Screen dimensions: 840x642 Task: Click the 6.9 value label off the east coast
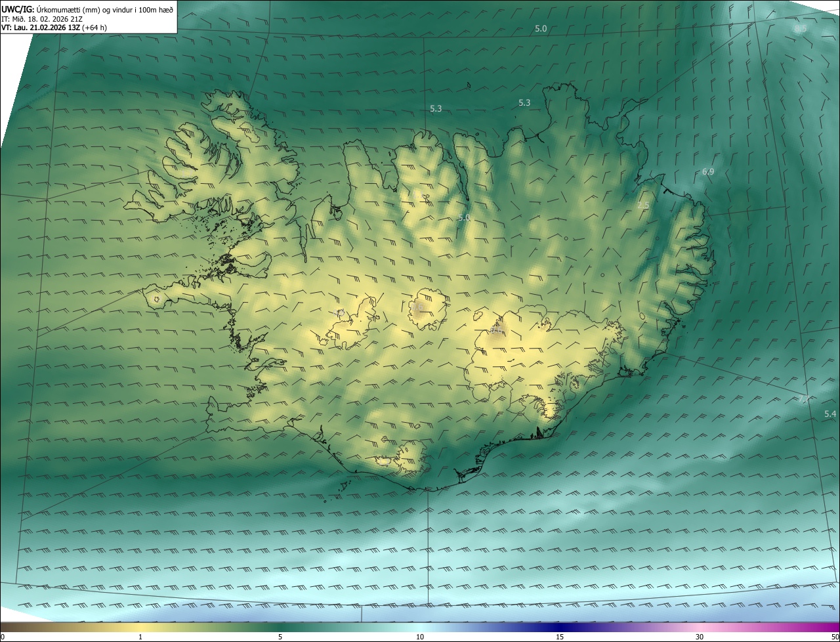coord(708,171)
